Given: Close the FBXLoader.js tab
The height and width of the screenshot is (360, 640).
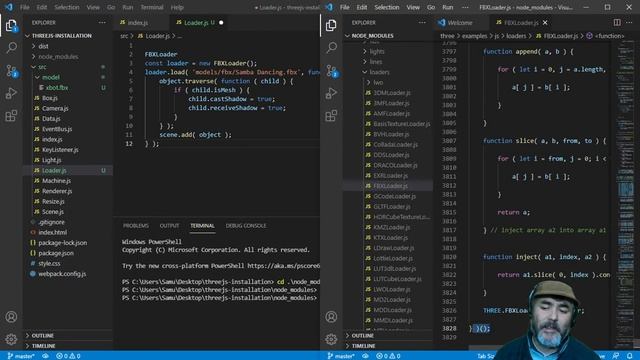Looking at the screenshot, I should pyautogui.click(x=545, y=23).
